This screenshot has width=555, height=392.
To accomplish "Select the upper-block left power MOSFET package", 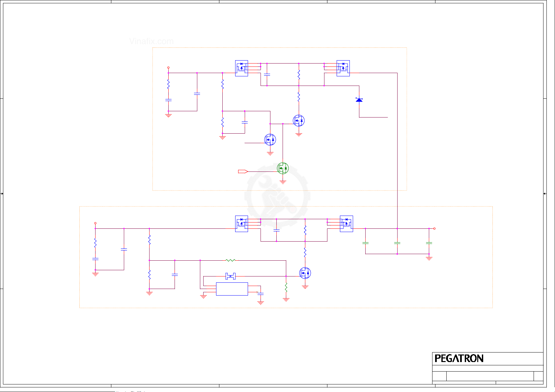I will pyautogui.click(x=241, y=68).
